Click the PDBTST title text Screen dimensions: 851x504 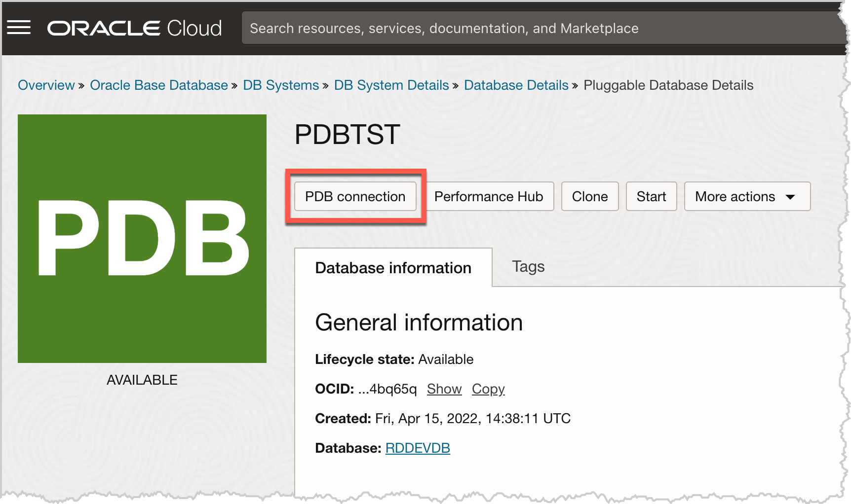[347, 135]
